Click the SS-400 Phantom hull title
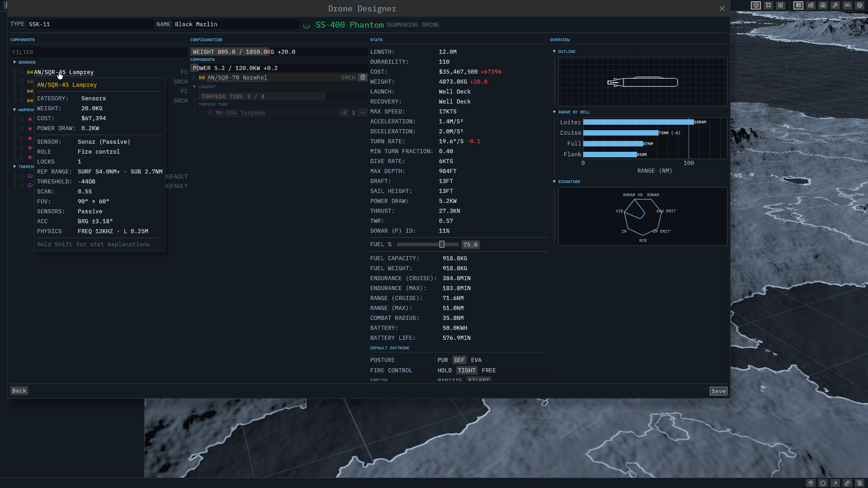The image size is (868, 488). tap(349, 25)
